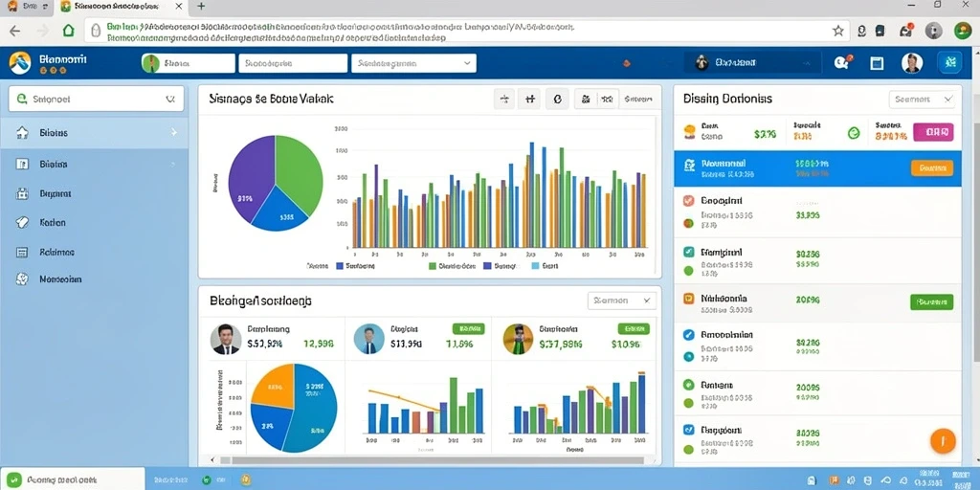This screenshot has width=980, height=490.
Task: Click the globe icon in the sidebar
Action: tap(22, 279)
